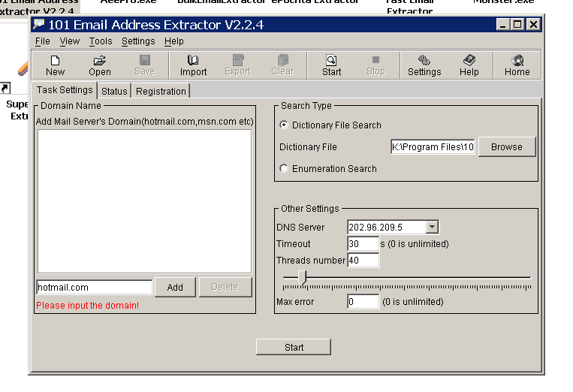Click the Browse button for dictionary file
The width and height of the screenshot is (573, 392).
[x=506, y=146]
